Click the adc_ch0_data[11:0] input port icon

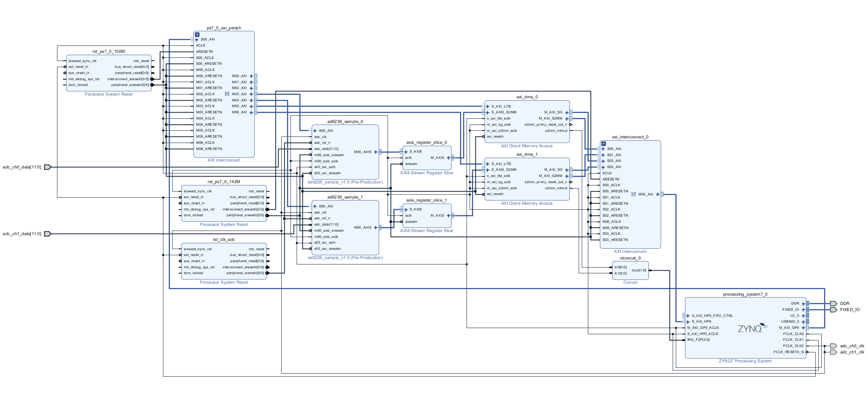coord(48,167)
